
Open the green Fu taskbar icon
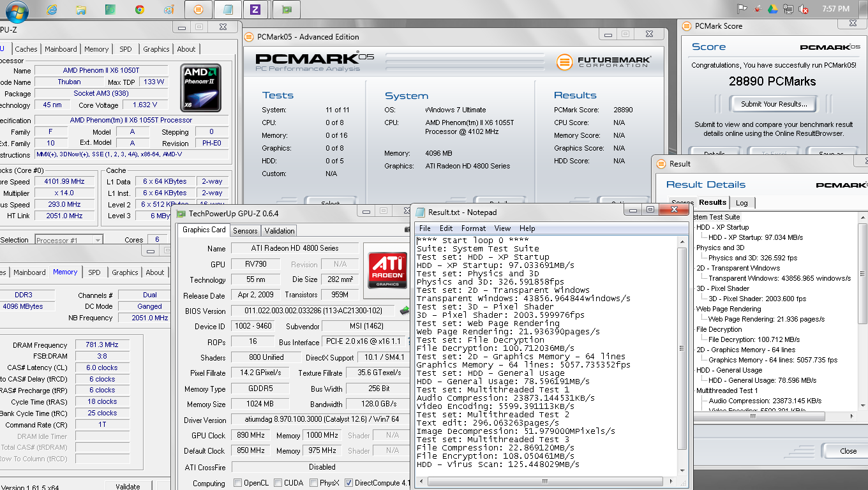(110, 10)
